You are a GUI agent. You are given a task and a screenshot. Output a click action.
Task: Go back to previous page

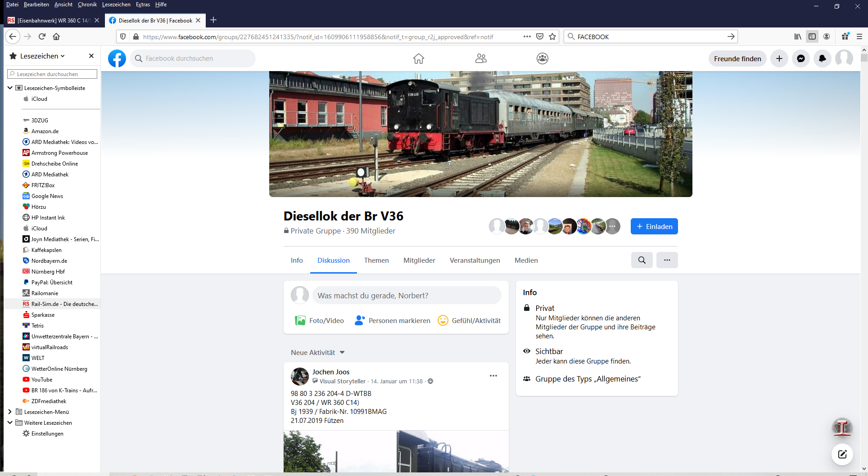click(x=13, y=36)
